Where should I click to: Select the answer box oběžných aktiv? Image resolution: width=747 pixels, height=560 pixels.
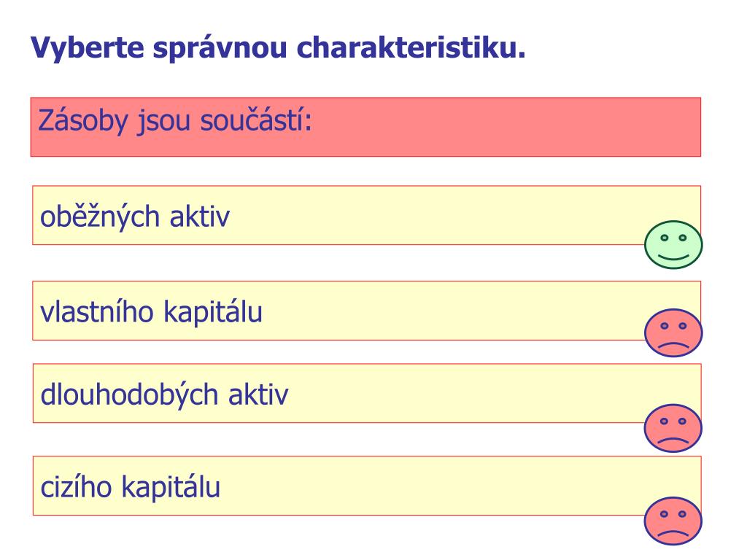pyautogui.click(x=366, y=215)
